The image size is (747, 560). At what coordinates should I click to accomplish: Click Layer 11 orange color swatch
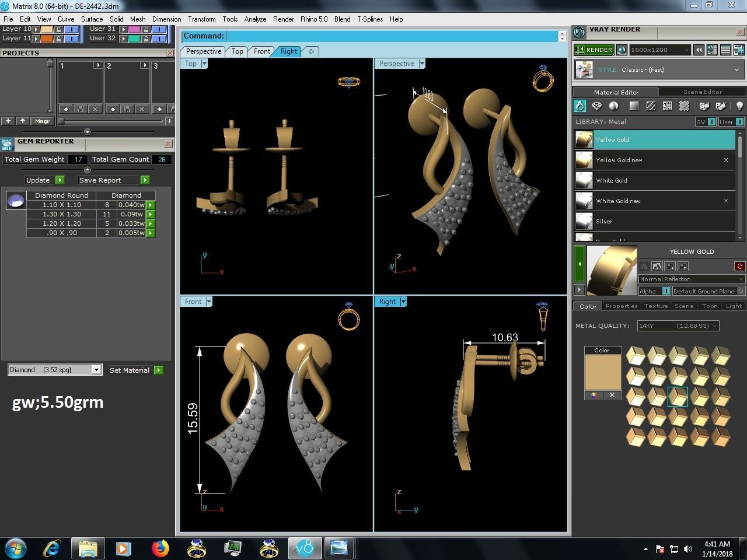tap(47, 38)
